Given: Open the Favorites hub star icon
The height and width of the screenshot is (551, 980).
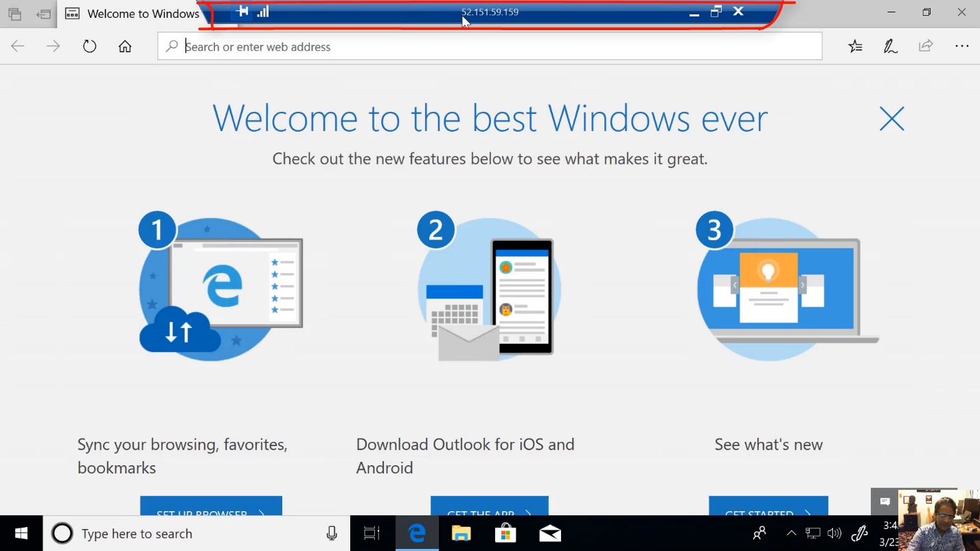Looking at the screenshot, I should [855, 47].
